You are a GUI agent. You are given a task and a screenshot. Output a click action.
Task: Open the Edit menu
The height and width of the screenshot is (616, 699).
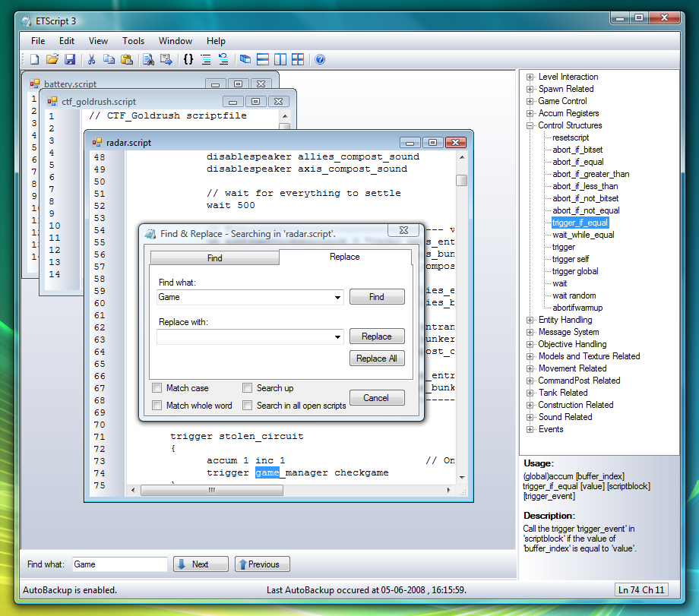66,41
